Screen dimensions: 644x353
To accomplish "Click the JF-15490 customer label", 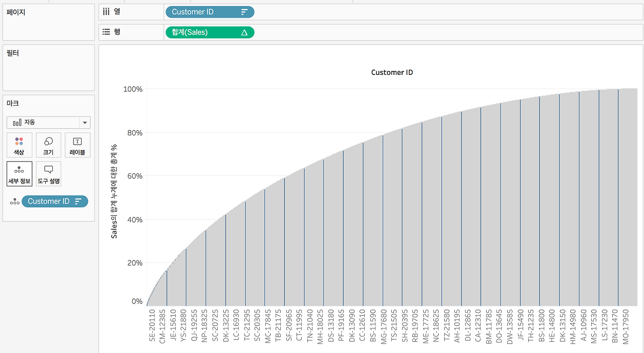I will pyautogui.click(x=520, y=326).
